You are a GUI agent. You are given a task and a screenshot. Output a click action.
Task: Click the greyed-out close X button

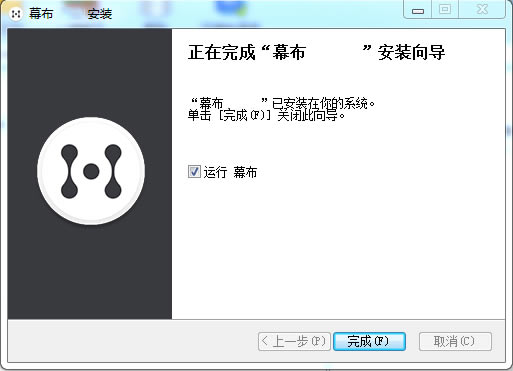[482, 10]
